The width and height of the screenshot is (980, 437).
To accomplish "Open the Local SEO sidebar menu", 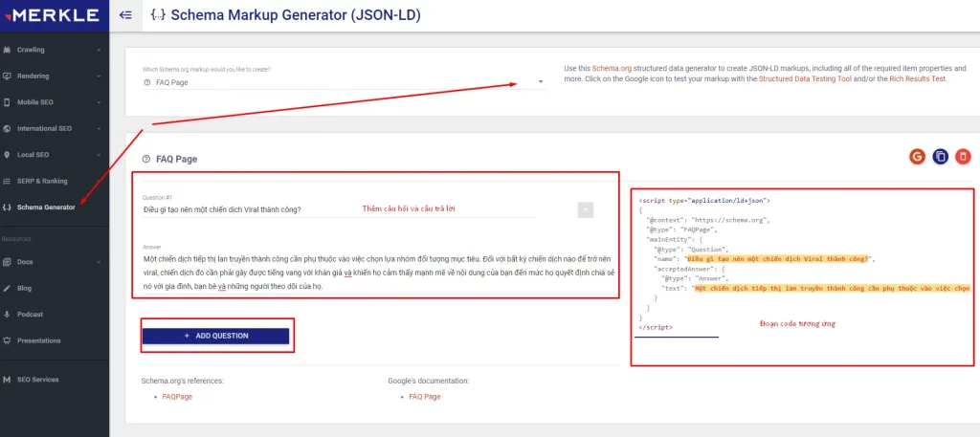I will (x=55, y=155).
